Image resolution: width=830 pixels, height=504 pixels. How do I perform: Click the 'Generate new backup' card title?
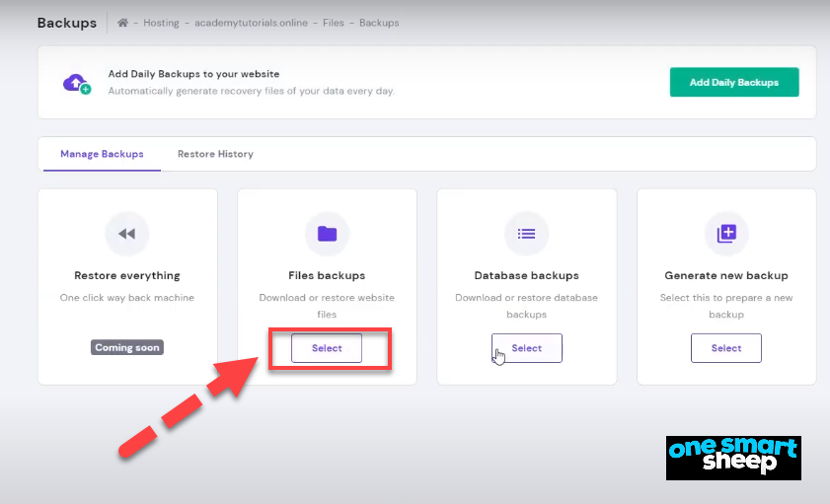point(726,275)
